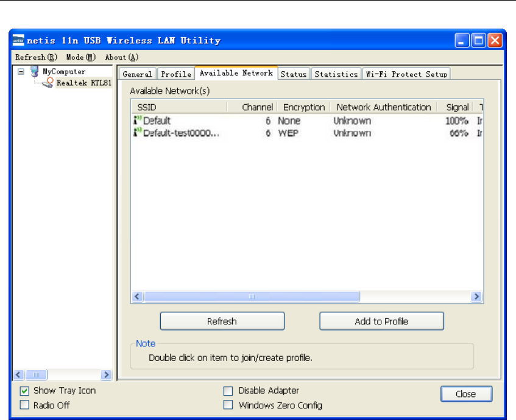
Task: Sort by Network Authentication column header
Action: [x=384, y=107]
